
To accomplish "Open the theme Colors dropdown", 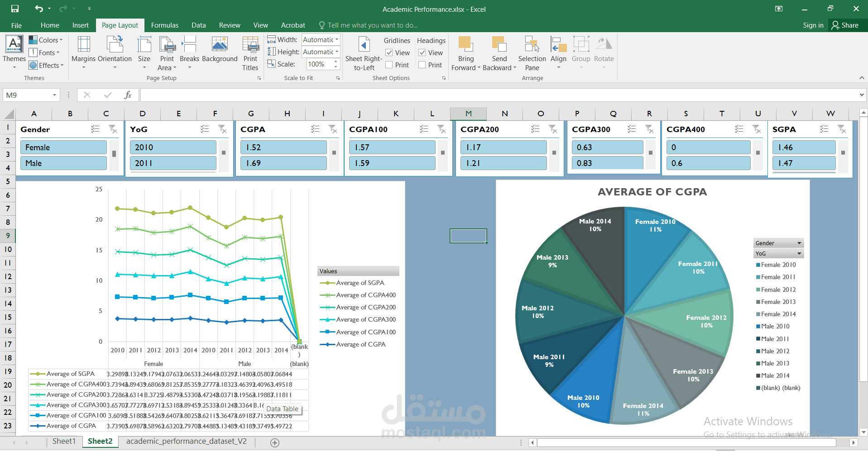I will click(46, 40).
